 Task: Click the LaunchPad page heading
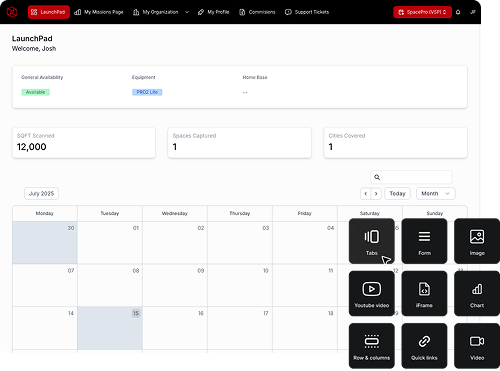point(32,38)
